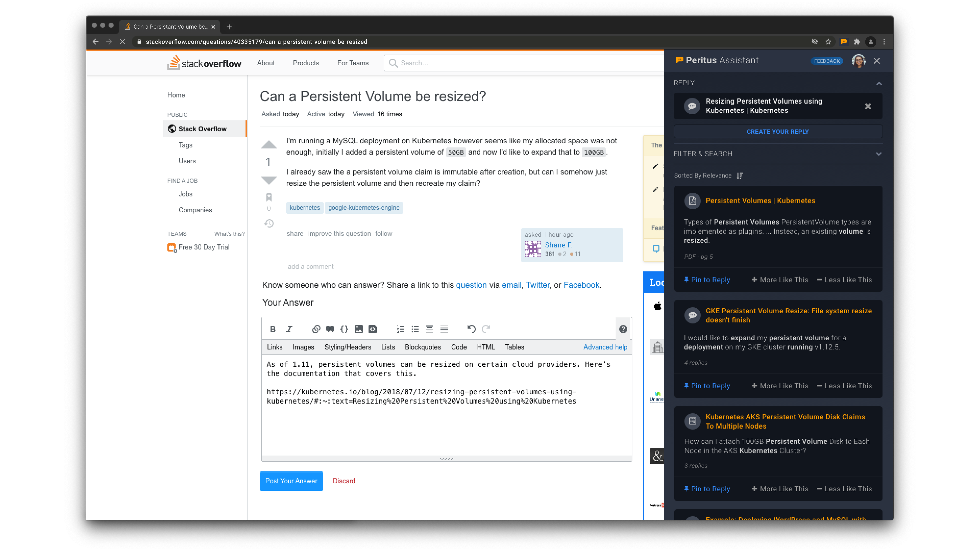This screenshot has width=980, height=551.
Task: Open the google-kubernetes-engine tag
Action: click(x=364, y=208)
